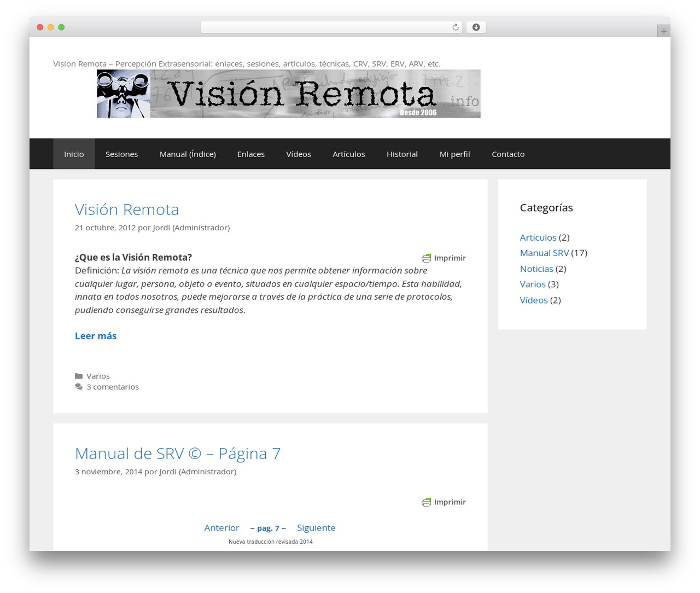The width and height of the screenshot is (700, 593).
Task: Click the folder icon beside Varios
Action: coord(79,376)
